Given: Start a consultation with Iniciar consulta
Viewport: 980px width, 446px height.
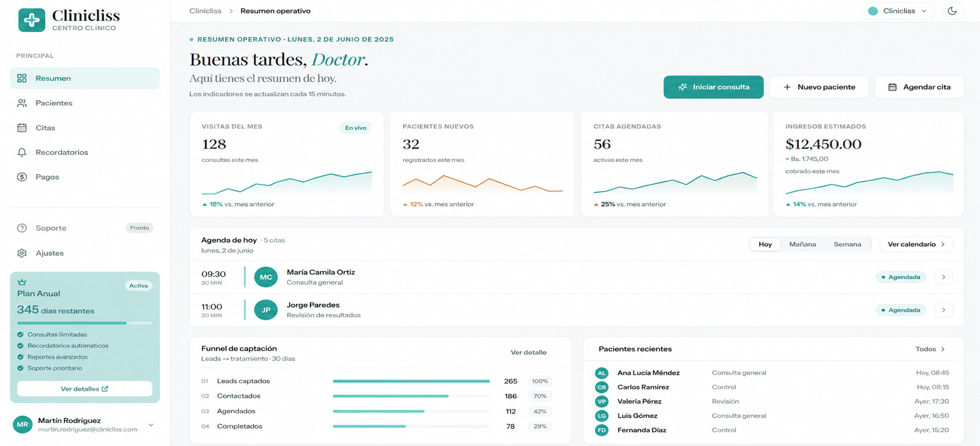Looking at the screenshot, I should tap(713, 87).
